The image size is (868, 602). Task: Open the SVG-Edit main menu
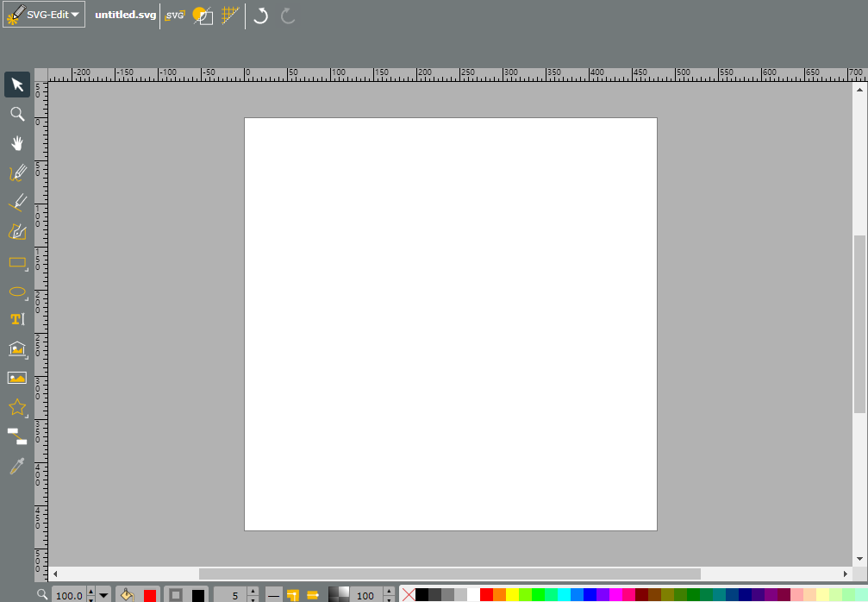tap(44, 15)
